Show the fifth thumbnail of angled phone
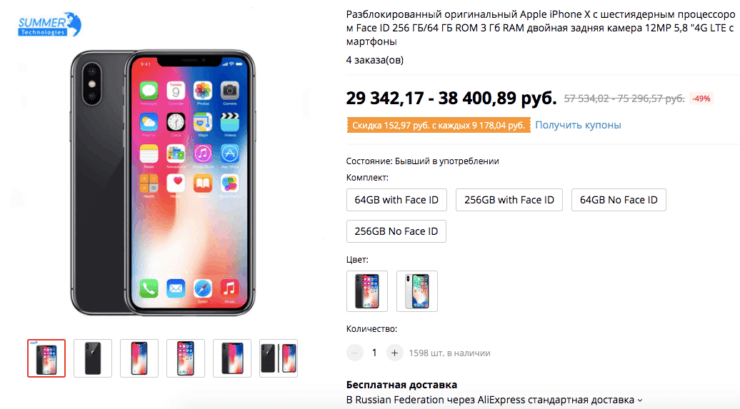The width and height of the screenshot is (740, 409). (x=232, y=358)
